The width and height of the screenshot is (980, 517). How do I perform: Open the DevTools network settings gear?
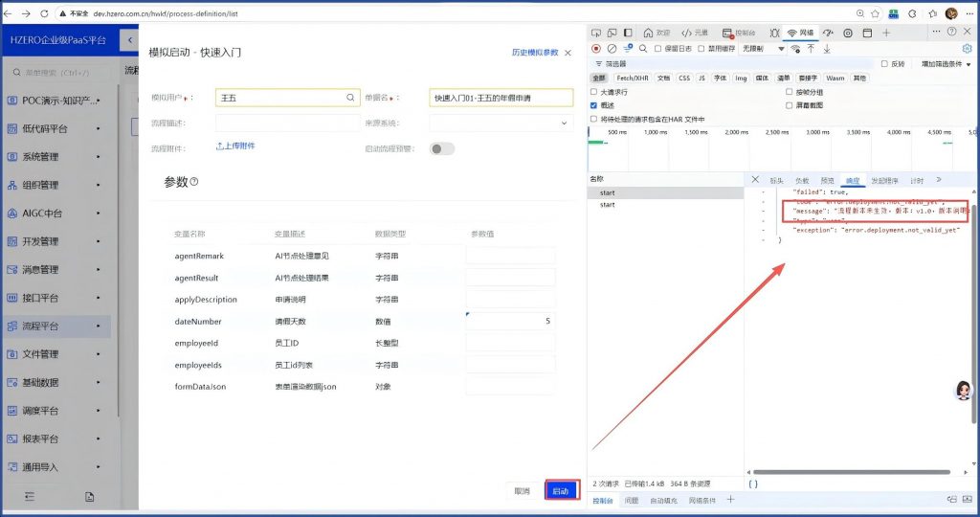click(x=967, y=48)
